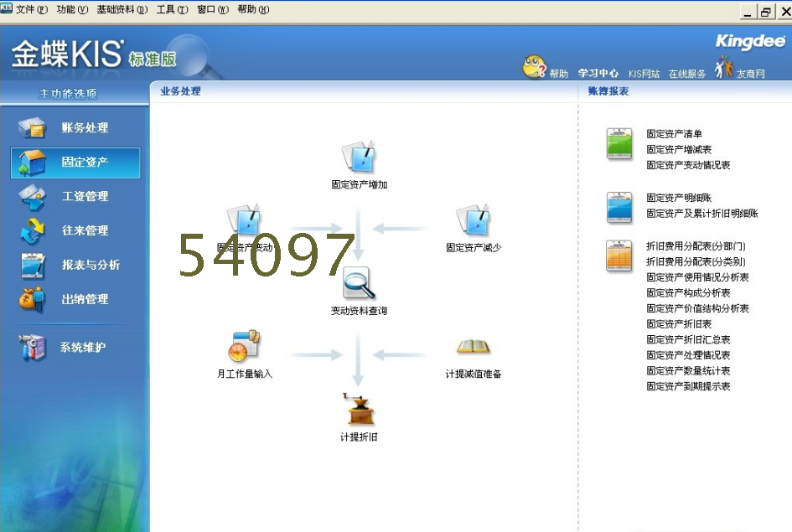
Task: Click the 计提减值准备 label
Action: (x=474, y=374)
